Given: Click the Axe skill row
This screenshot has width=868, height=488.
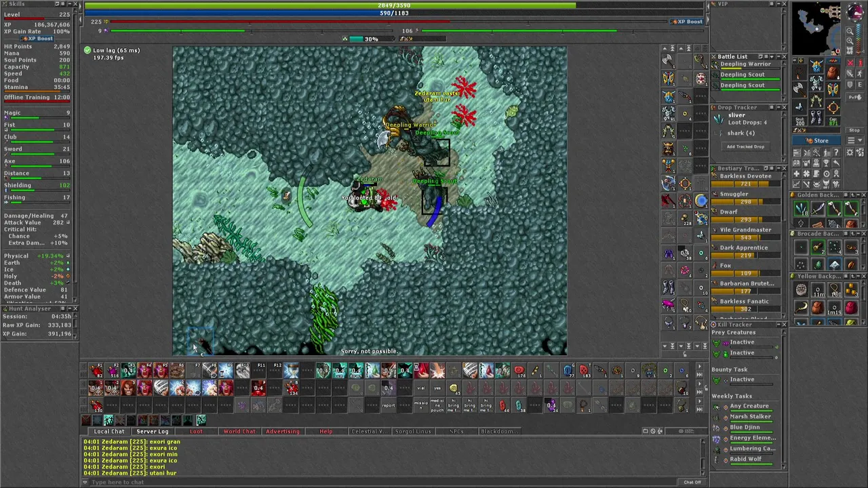Looking at the screenshot, I should click(x=37, y=162).
